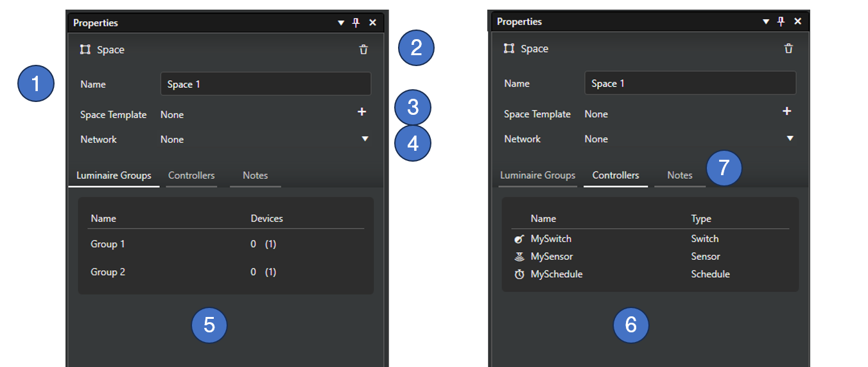This screenshot has width=868, height=367.
Task: Click the plus icon beside Space Template in right panel
Action: pyautogui.click(x=787, y=112)
